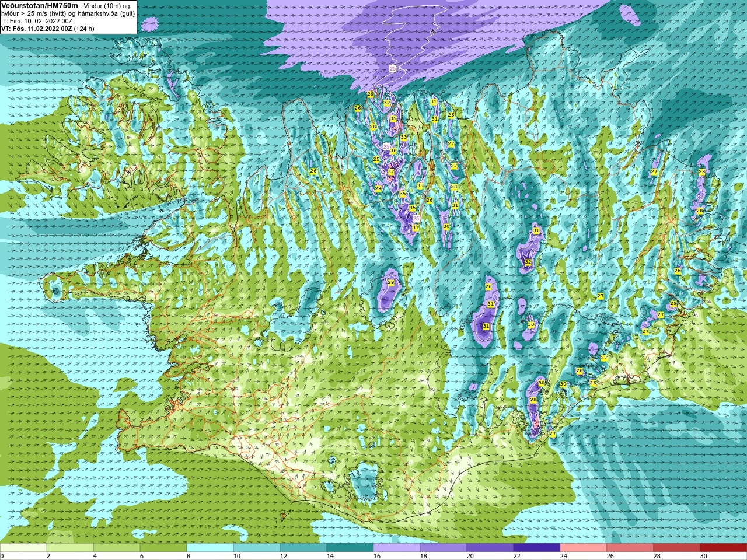This screenshot has width=747, height=560.
Task: Select the 8–10 m/s pale cyan legend swatch
Action: click(x=210, y=548)
